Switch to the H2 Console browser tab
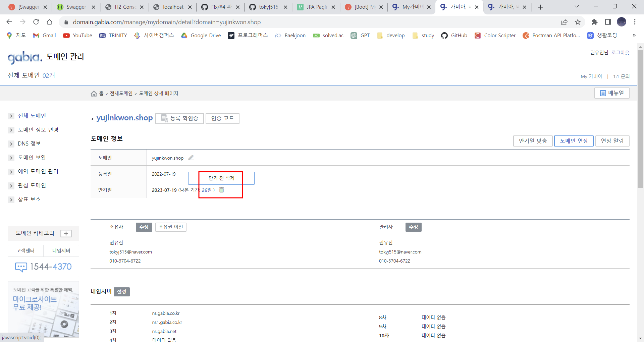644x342 pixels. coord(124,7)
